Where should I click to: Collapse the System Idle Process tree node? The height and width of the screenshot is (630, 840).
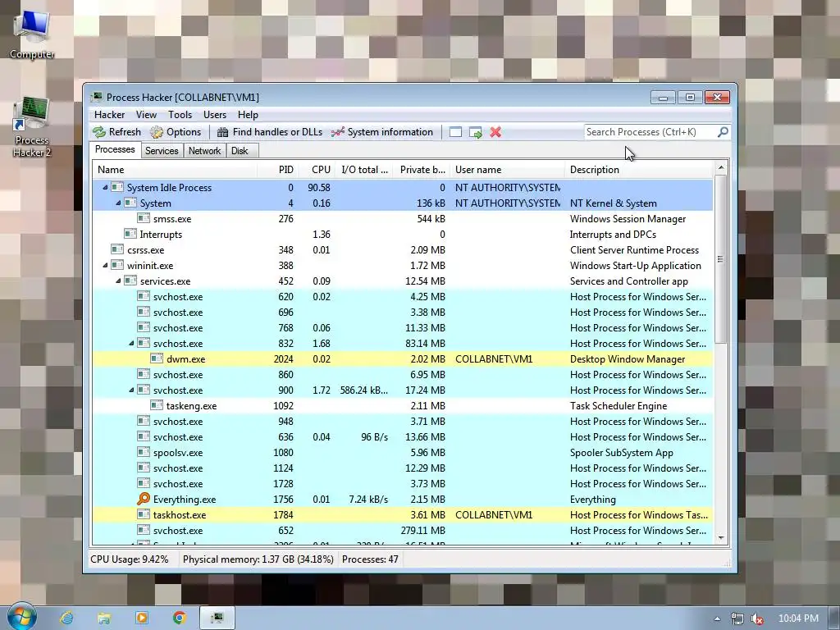click(105, 188)
